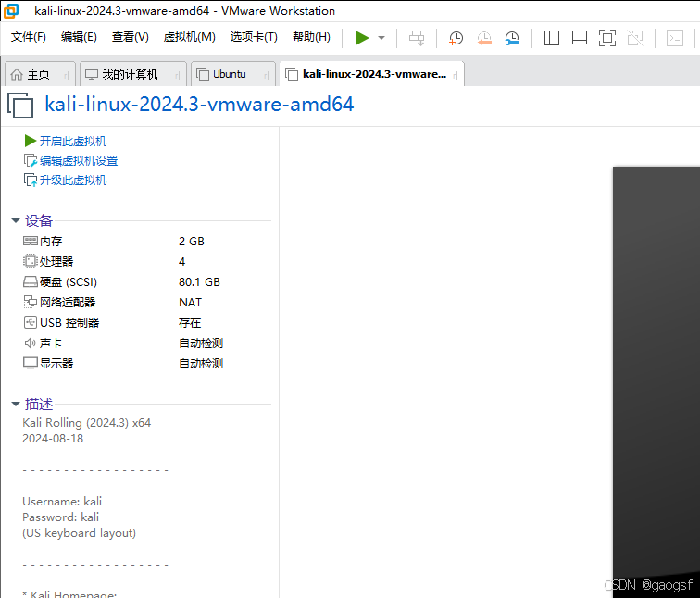Click the edit settings wrench icon

(x=31, y=161)
